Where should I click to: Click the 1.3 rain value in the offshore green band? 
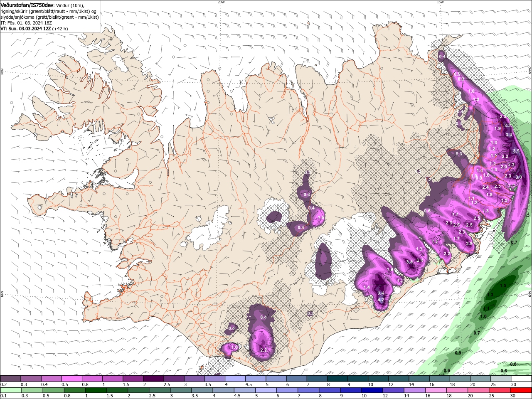(x=490, y=295)
